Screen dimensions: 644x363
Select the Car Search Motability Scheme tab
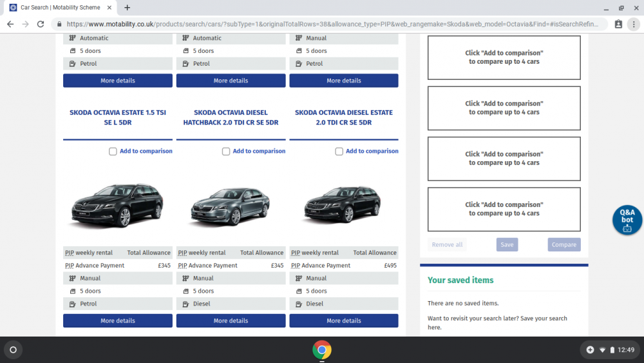[x=60, y=7]
